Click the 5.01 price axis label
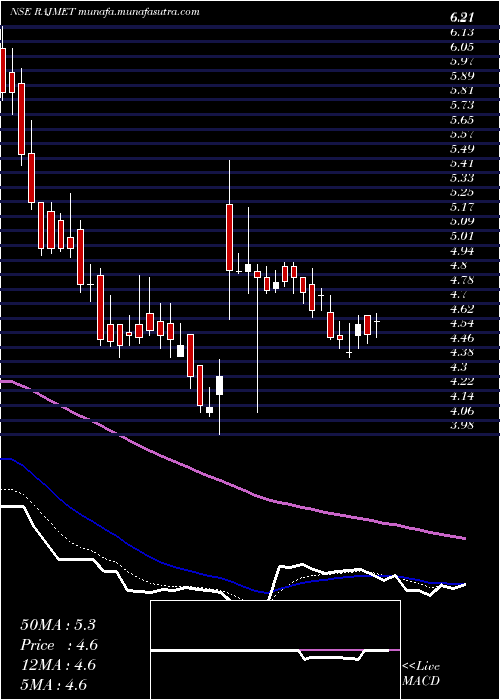This screenshot has height=700, width=500. pos(462,236)
